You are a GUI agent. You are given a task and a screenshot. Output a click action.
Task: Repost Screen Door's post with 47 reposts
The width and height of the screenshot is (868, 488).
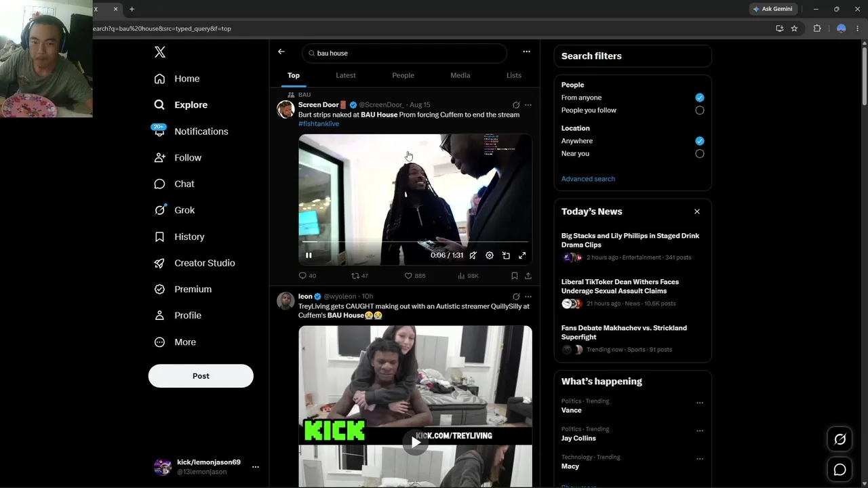359,276
